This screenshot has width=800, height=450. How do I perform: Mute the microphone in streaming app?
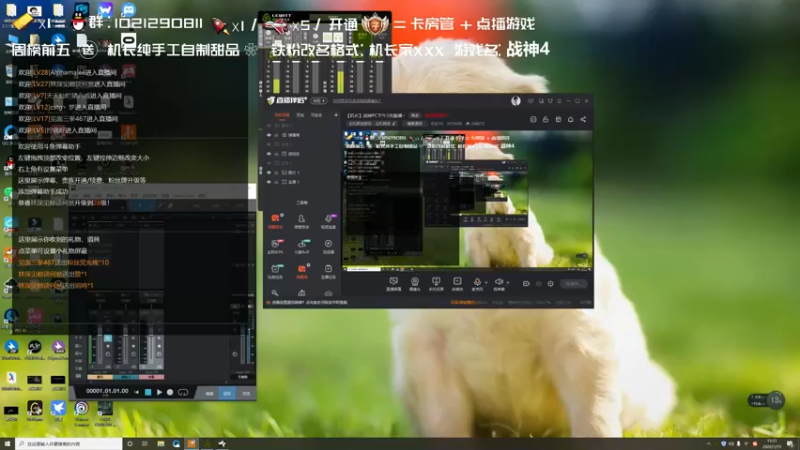pos(477,282)
